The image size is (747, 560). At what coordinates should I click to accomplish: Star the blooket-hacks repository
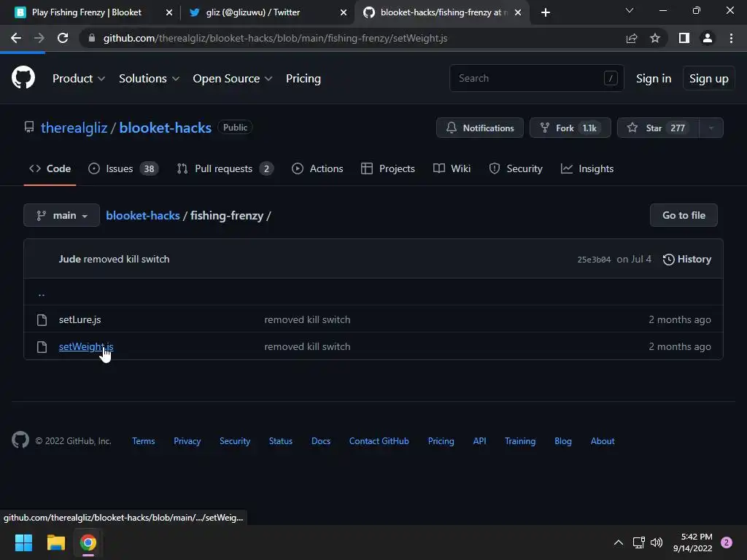point(658,128)
